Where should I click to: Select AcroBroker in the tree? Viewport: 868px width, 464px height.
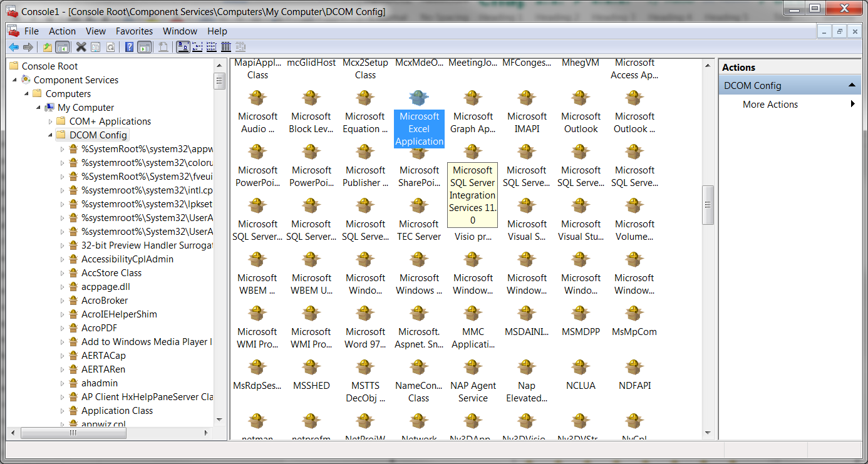(x=105, y=301)
